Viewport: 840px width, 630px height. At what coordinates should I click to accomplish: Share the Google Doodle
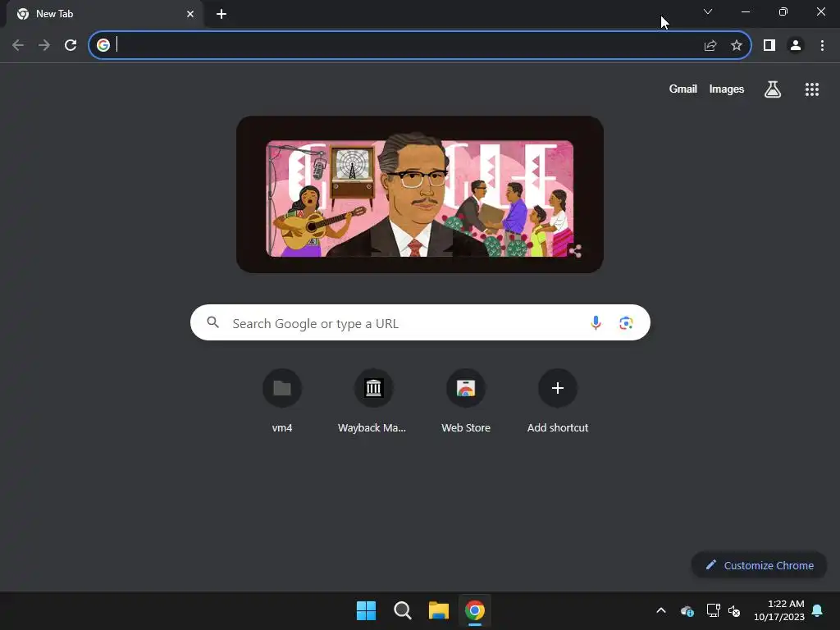tap(575, 251)
